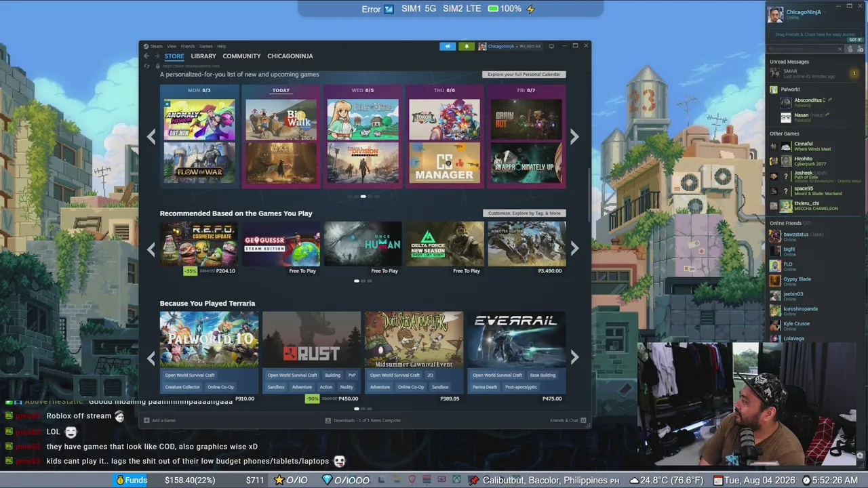Open the Unread Messages entry from SMAR
This screenshot has width=868, height=488.
814,73
